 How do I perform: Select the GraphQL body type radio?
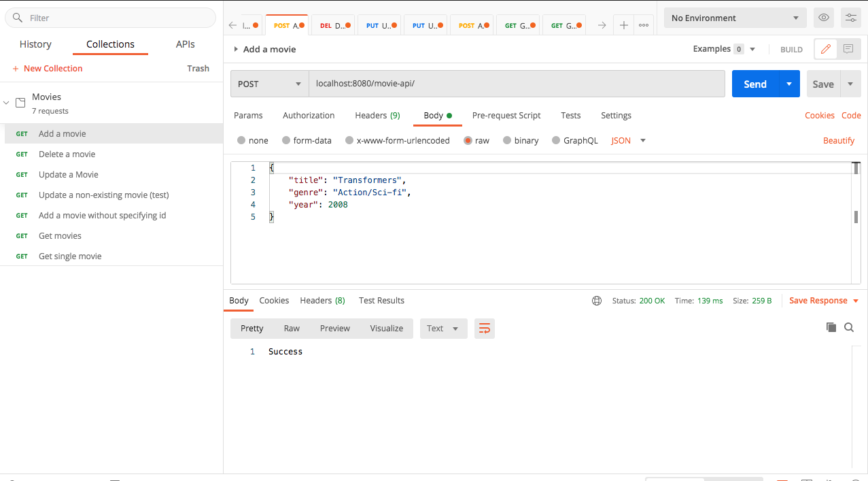pyautogui.click(x=556, y=141)
